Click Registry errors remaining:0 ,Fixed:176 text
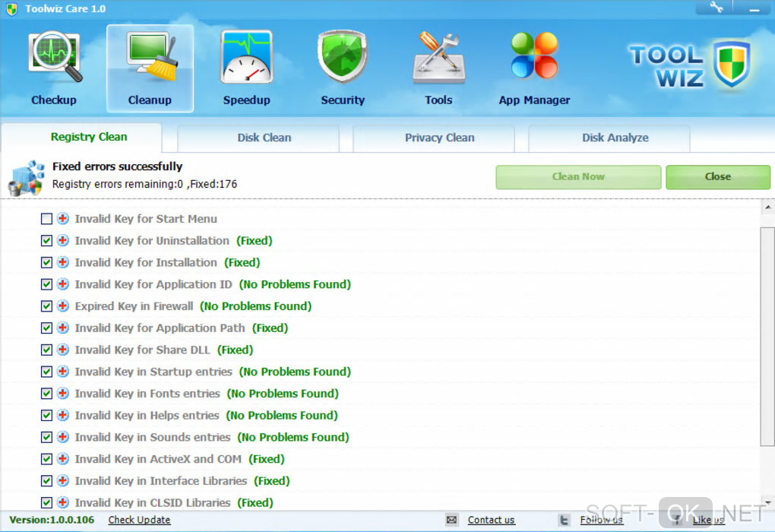 [x=145, y=184]
